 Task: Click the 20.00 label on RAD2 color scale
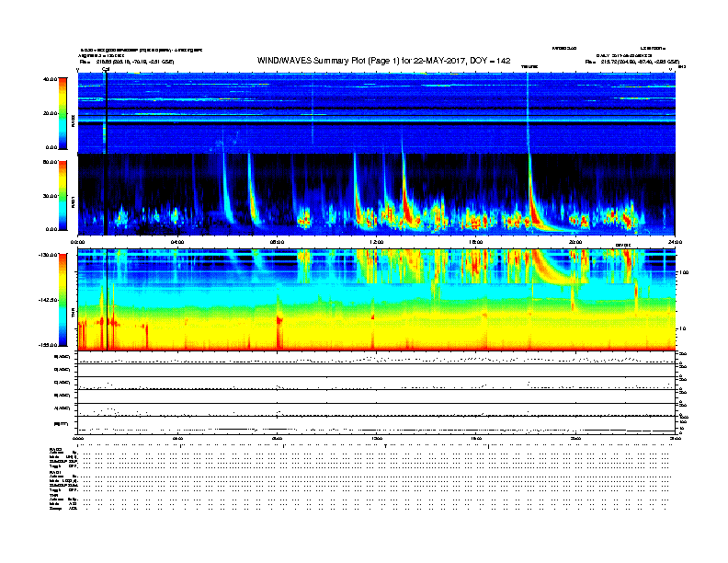pyautogui.click(x=50, y=113)
